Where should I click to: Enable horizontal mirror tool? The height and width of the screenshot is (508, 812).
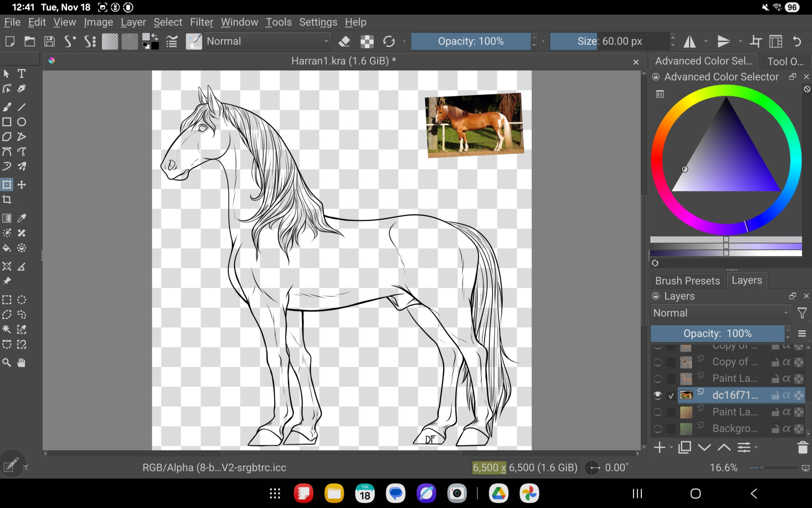tap(690, 42)
